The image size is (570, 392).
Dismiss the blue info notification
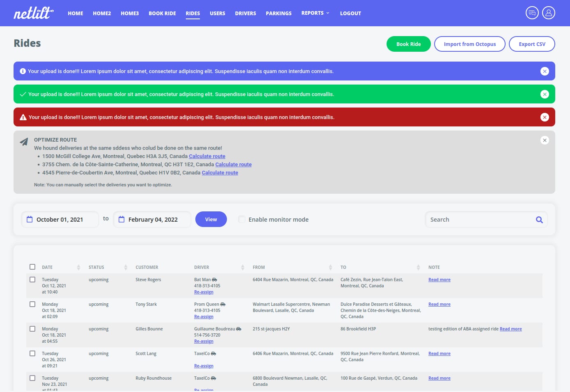545,71
